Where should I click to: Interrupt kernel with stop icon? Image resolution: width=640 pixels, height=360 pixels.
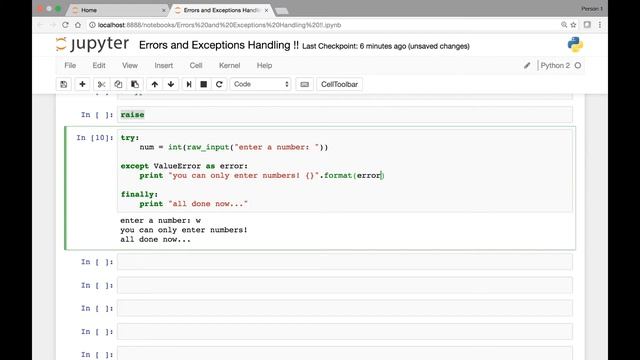204,84
